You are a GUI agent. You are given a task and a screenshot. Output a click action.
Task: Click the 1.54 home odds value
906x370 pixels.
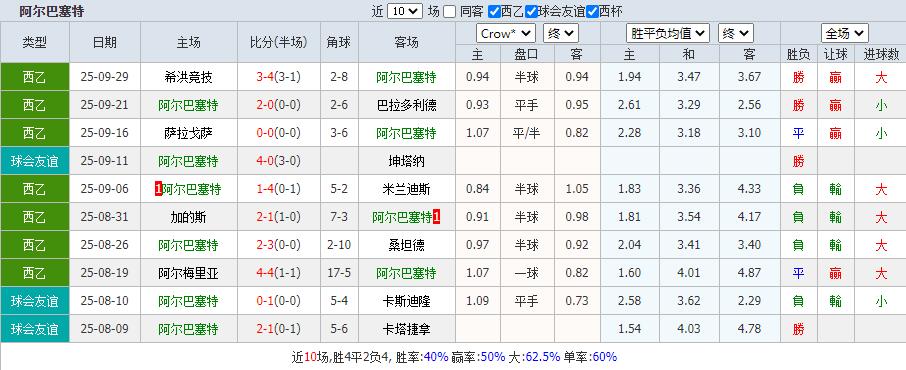click(x=629, y=330)
